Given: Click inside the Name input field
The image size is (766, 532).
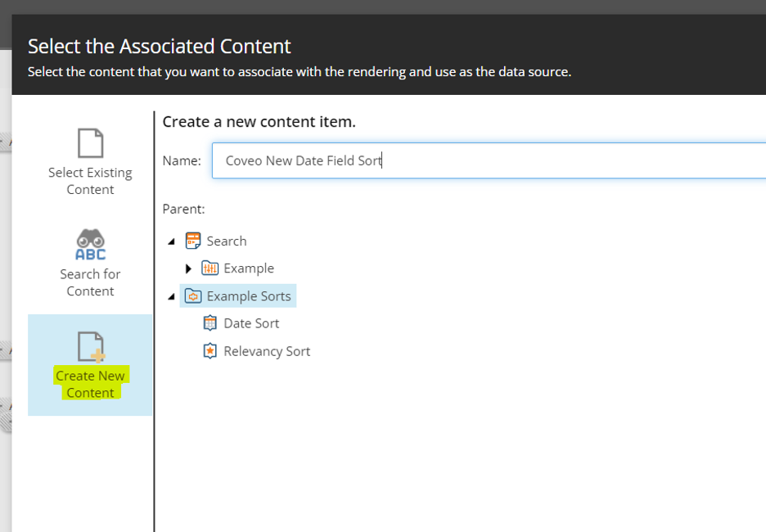Looking at the screenshot, I should pos(409,160).
